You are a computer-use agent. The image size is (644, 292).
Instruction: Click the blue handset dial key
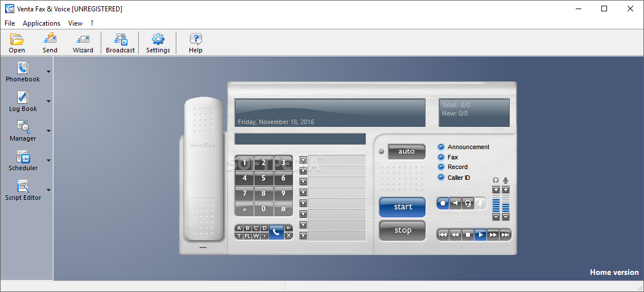tap(276, 232)
